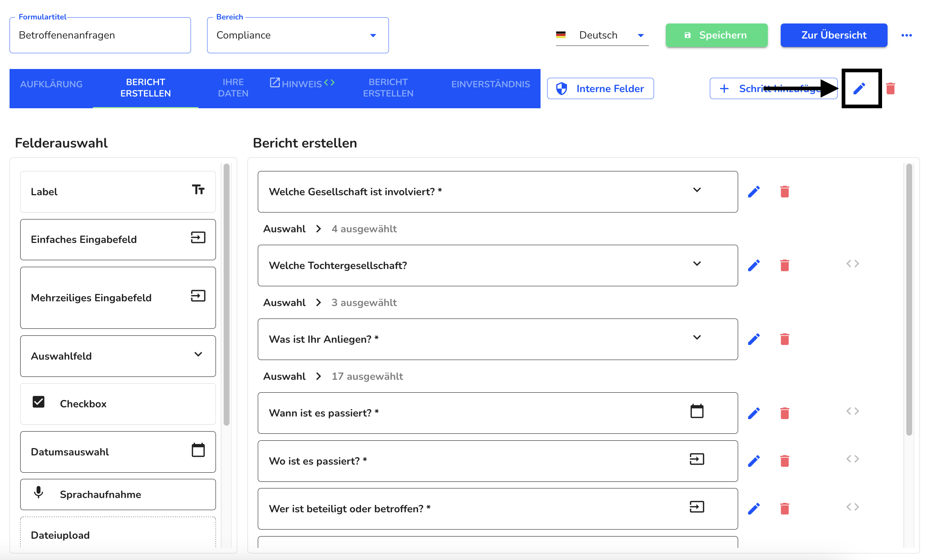Open the code icon for 'Wer ist beteiligt oder betroffen?'
The image size is (932, 560).
(x=852, y=507)
